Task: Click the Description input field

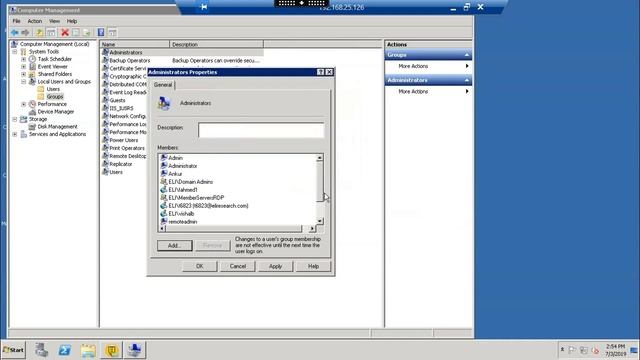Action: pos(261,130)
